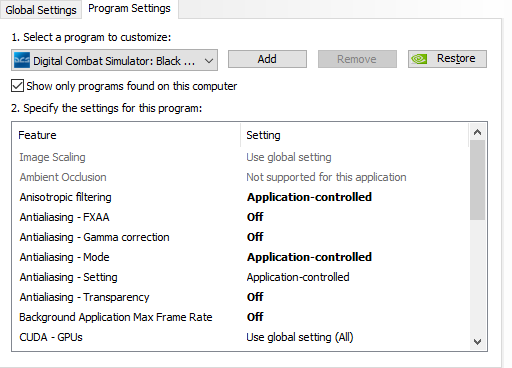The height and width of the screenshot is (368, 512).
Task: Open Antialiasing - Gamma correction Off setting
Action: coord(255,237)
